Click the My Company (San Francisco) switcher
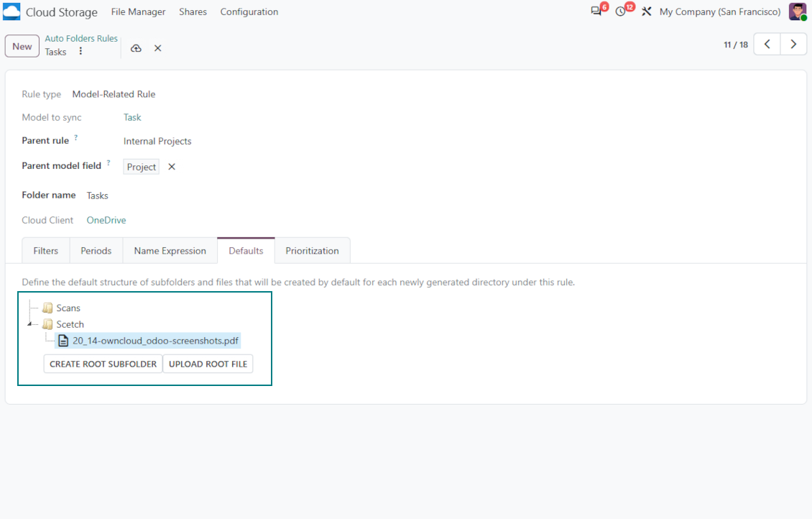This screenshot has width=812, height=519. click(x=720, y=12)
